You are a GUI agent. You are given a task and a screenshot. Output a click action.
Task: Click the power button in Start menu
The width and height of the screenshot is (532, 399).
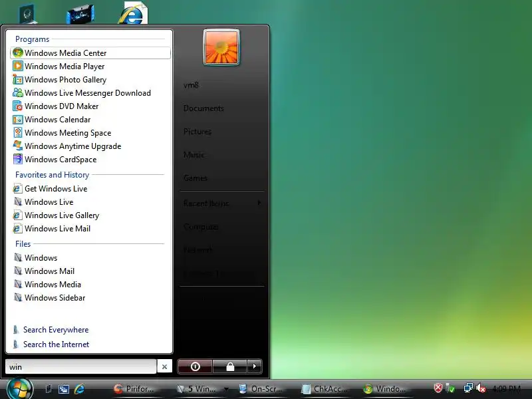tap(195, 366)
